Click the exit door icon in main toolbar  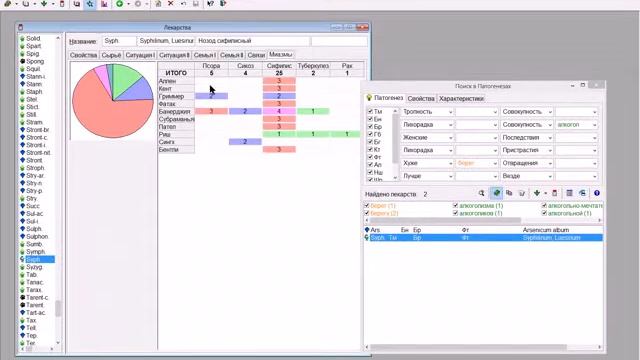click(x=223, y=4)
